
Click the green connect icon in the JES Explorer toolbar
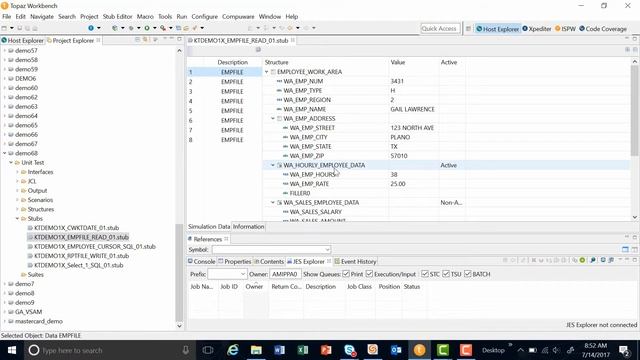(582, 260)
